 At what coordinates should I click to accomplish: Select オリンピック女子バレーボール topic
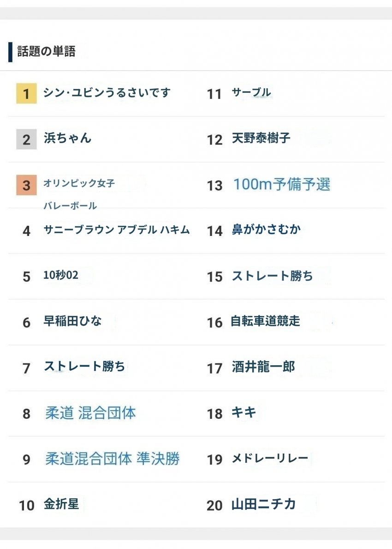79,194
